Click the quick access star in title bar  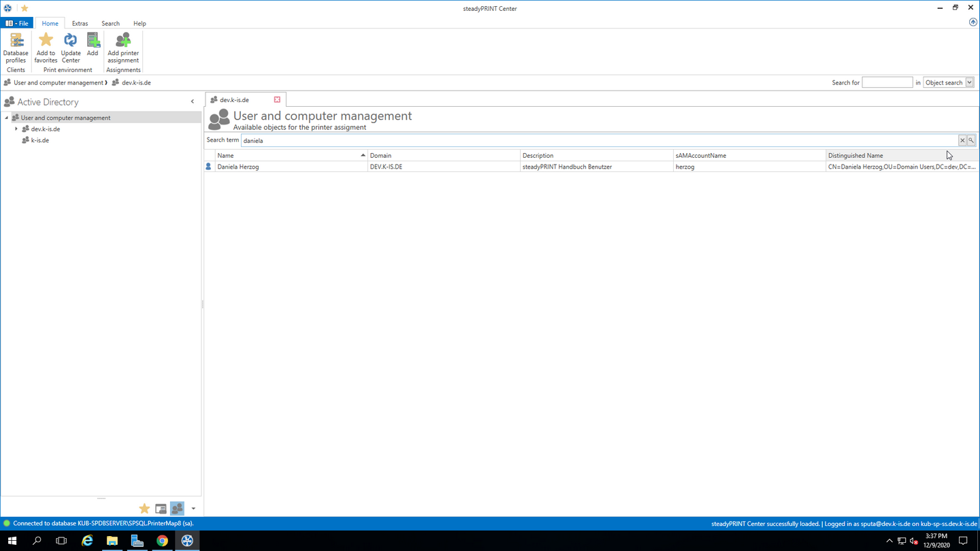coord(24,8)
